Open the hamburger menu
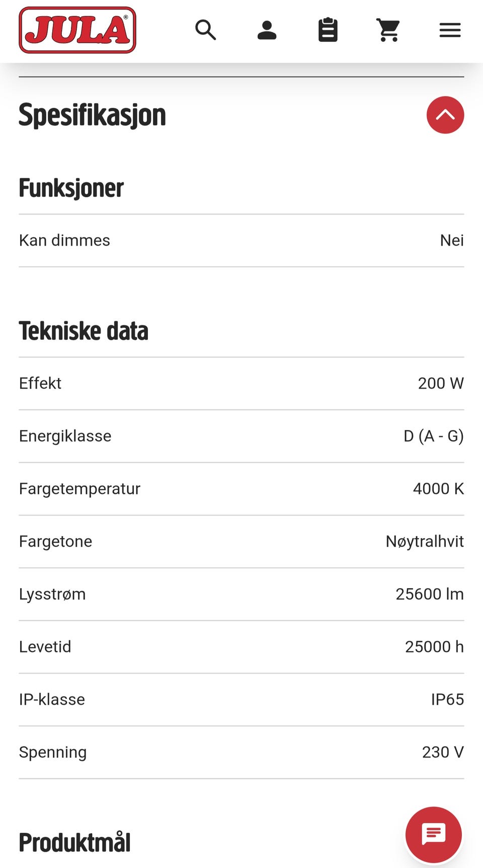The height and width of the screenshot is (868, 483). point(450,30)
